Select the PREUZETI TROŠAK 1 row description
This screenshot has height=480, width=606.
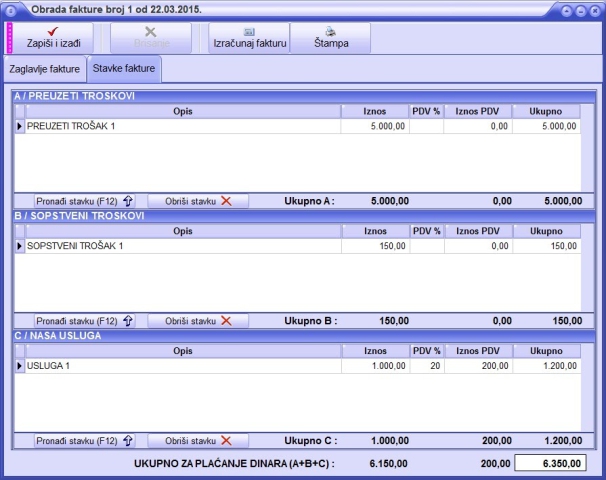[182, 127]
